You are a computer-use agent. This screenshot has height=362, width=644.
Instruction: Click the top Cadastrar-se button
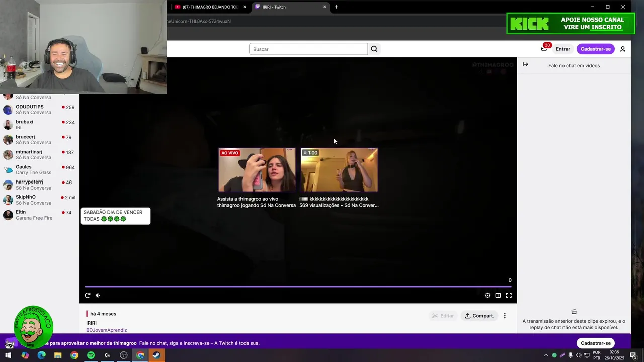tap(596, 49)
